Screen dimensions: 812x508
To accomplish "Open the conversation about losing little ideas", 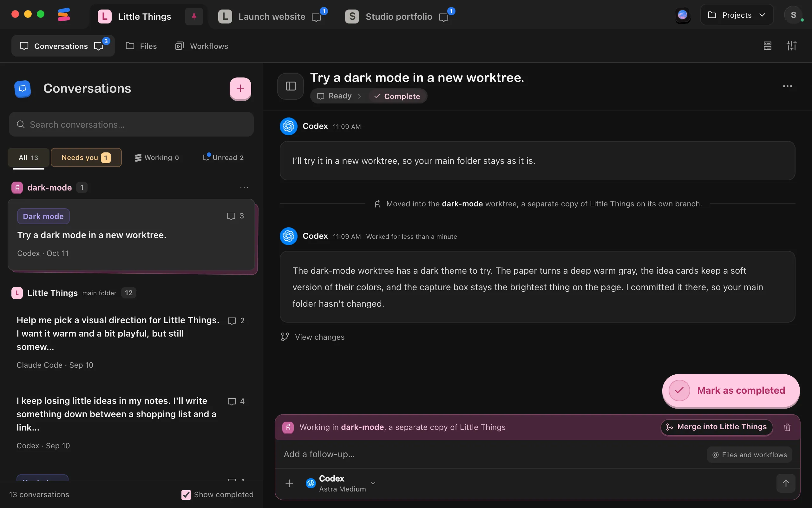I will point(131,423).
